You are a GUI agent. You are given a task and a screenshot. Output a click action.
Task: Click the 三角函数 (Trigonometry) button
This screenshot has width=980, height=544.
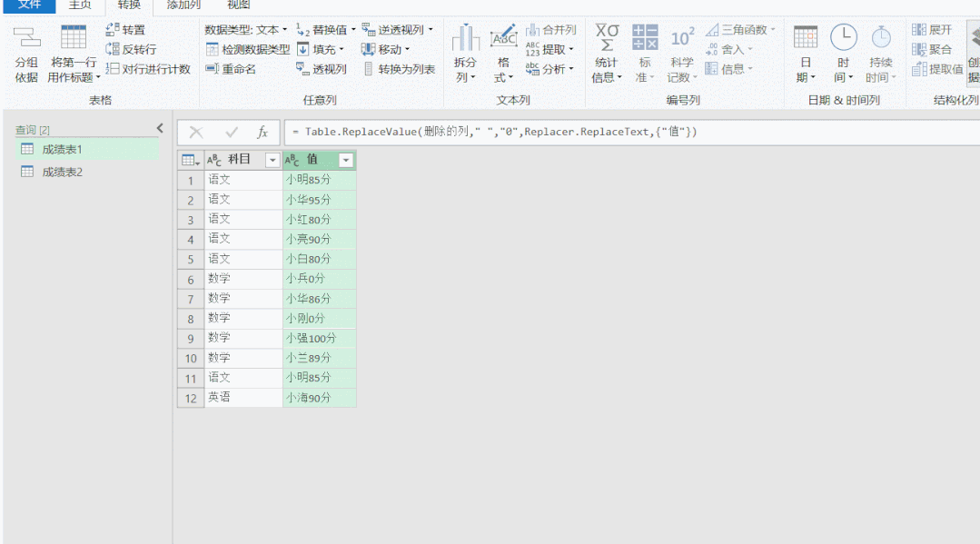coord(740,29)
